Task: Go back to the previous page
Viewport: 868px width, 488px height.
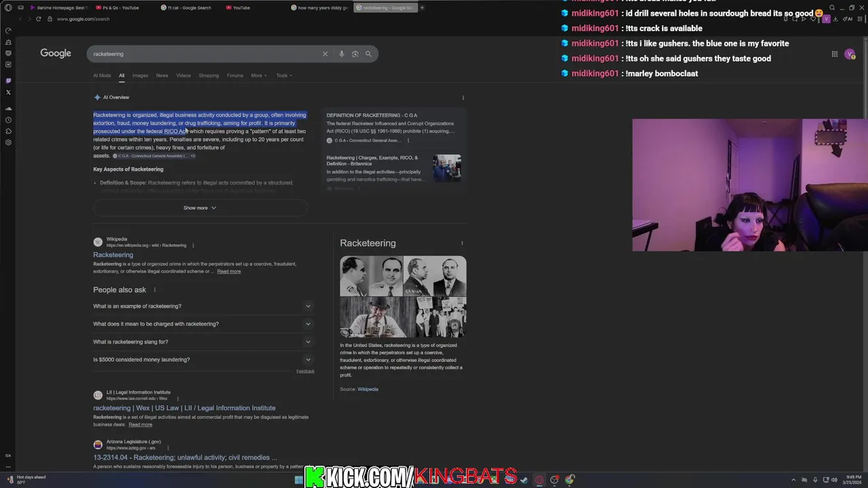Action: point(20,19)
